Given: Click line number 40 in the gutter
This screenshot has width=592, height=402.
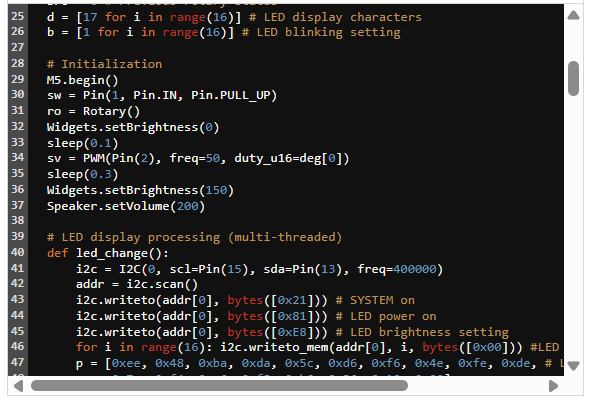Looking at the screenshot, I should click(17, 252).
